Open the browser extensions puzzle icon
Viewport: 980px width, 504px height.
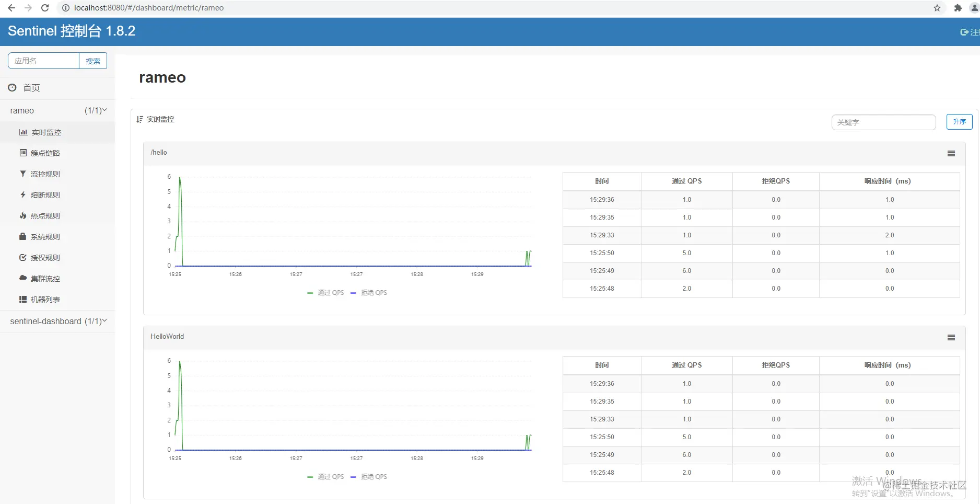[x=958, y=8]
